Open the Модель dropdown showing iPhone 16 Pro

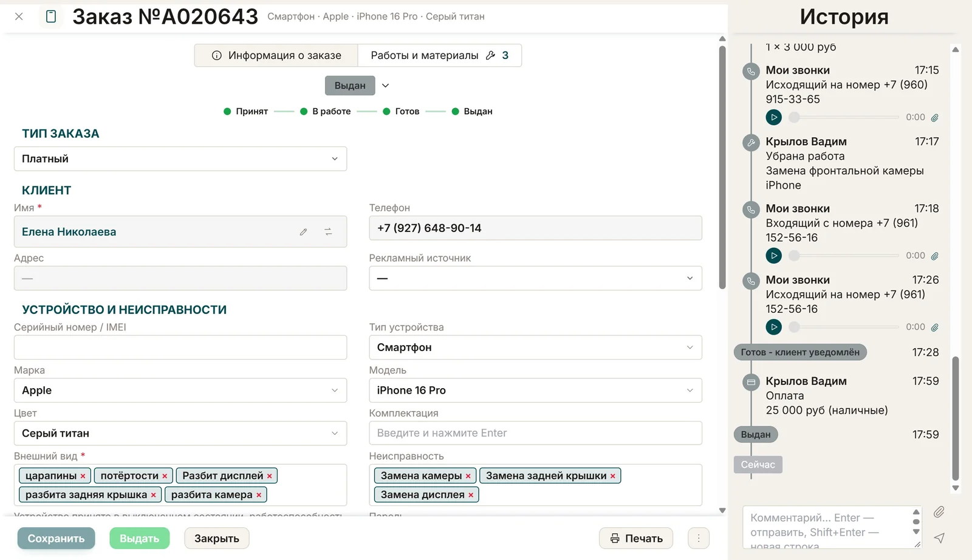pyautogui.click(x=535, y=391)
